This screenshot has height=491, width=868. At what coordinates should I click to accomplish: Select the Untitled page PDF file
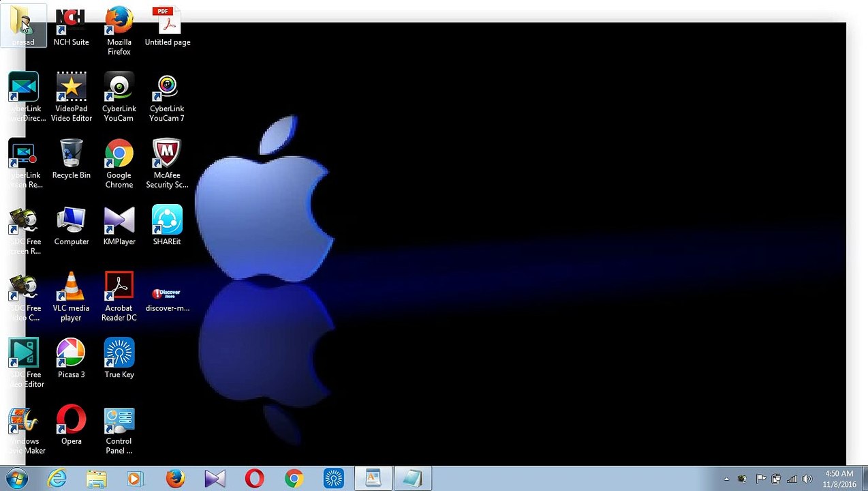tap(167, 27)
